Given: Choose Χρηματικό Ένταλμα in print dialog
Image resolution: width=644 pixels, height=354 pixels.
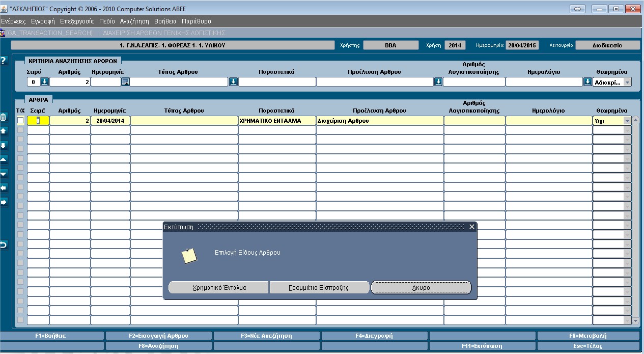Looking at the screenshot, I should 218,287.
